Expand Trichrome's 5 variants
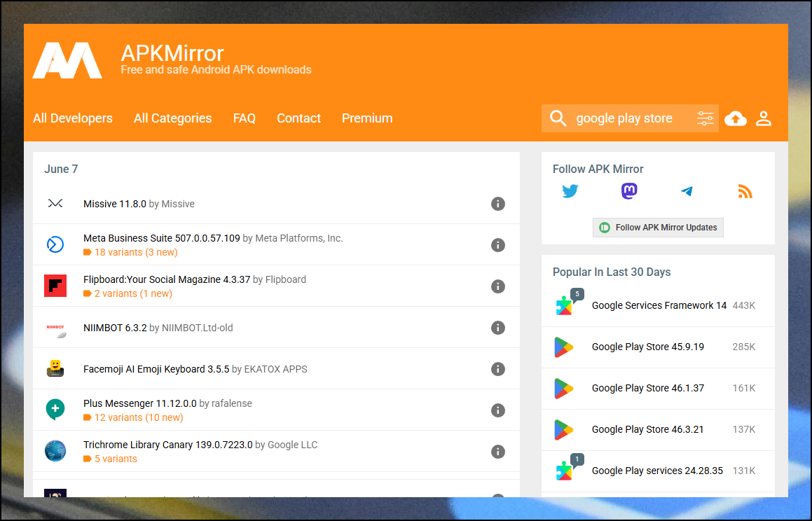Image resolution: width=812 pixels, height=521 pixels. point(110,459)
